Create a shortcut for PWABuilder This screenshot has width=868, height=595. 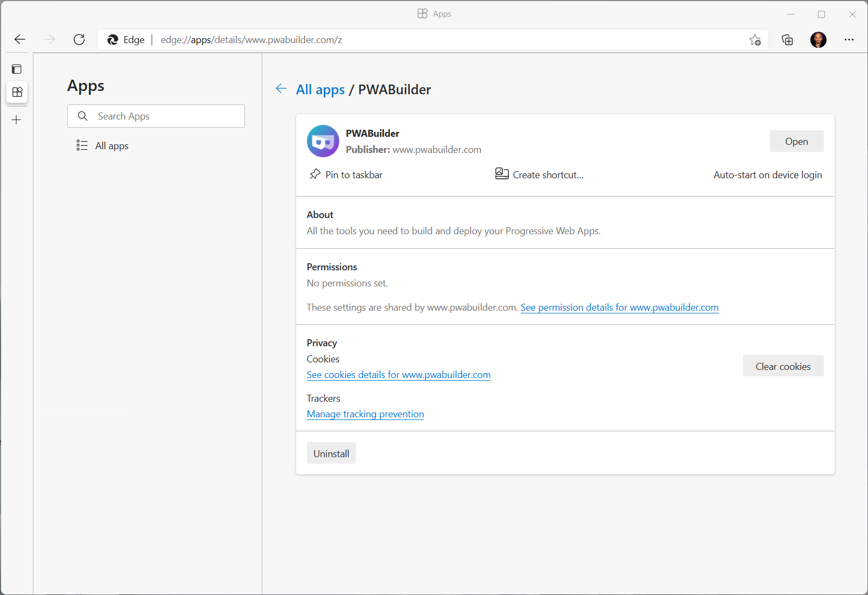[539, 174]
